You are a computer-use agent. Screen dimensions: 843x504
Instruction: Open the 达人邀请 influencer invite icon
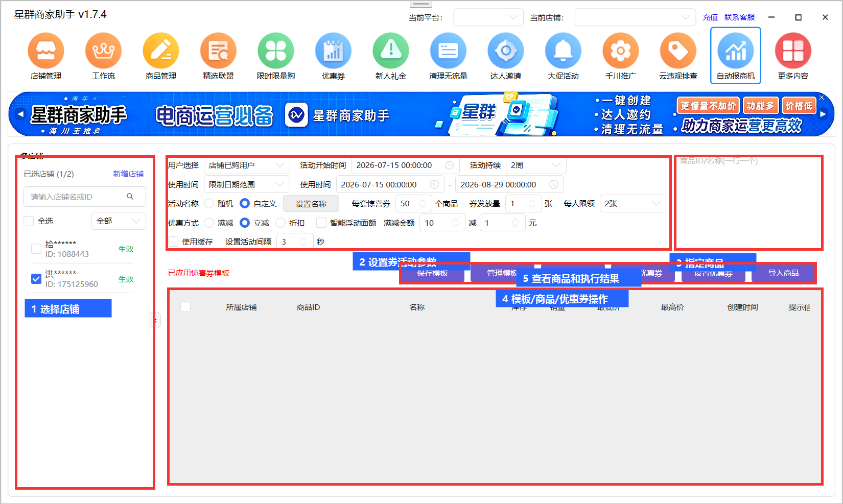pyautogui.click(x=506, y=51)
